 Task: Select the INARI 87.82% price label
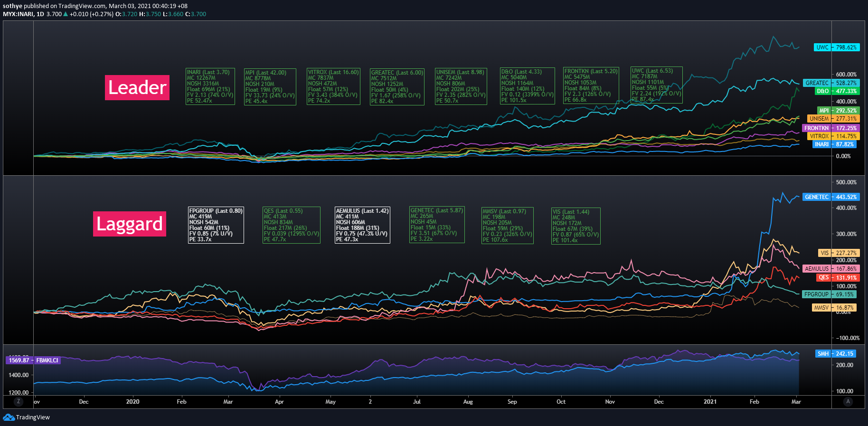[x=835, y=144]
